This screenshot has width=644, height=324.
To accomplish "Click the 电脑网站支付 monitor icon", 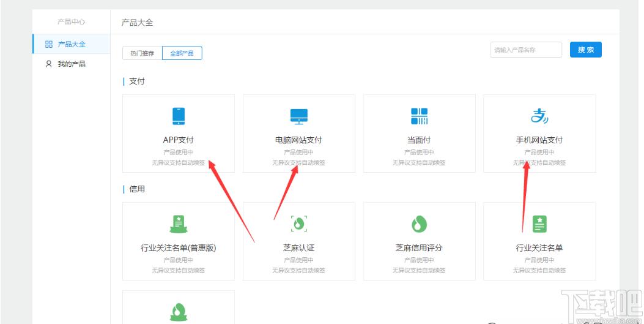I will [298, 116].
